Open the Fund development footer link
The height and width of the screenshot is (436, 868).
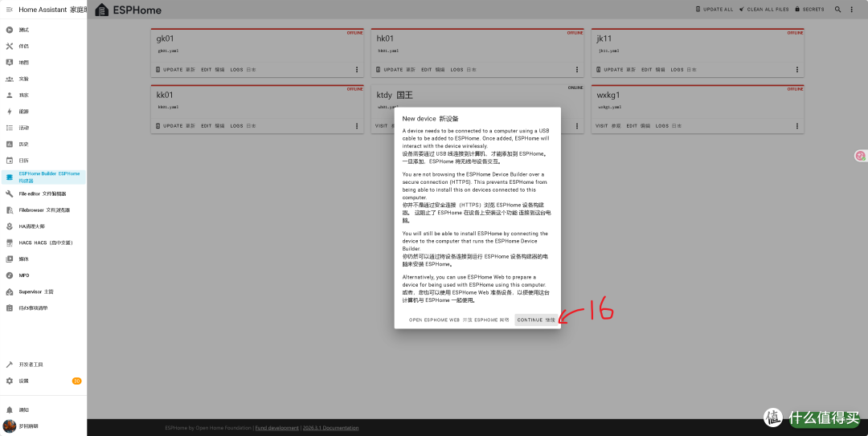pos(276,428)
